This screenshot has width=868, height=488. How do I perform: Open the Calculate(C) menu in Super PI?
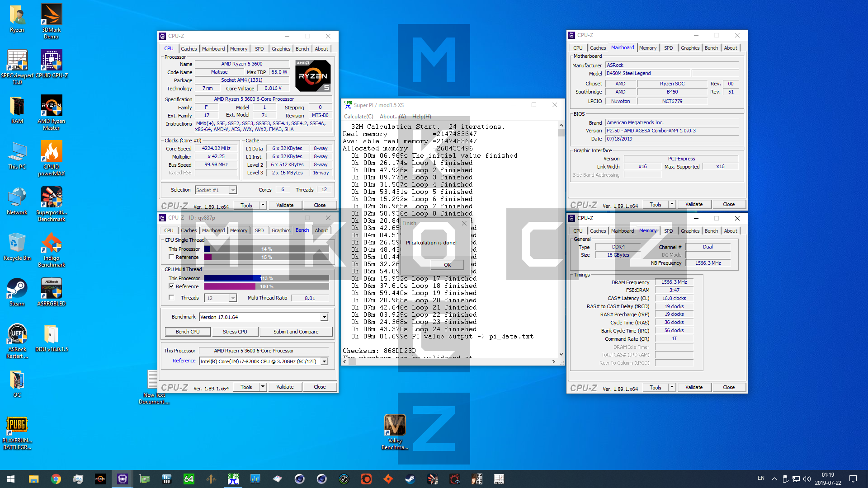[x=359, y=117]
